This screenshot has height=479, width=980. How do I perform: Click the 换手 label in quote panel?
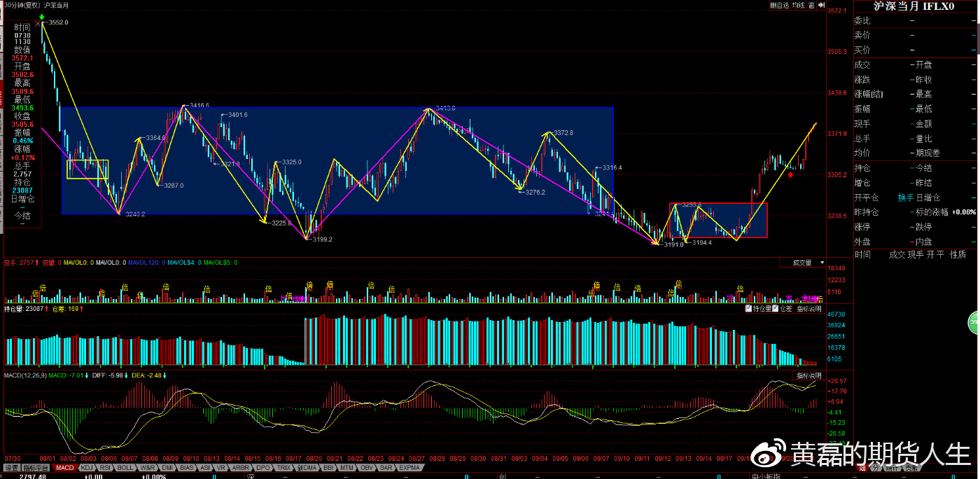906,197
